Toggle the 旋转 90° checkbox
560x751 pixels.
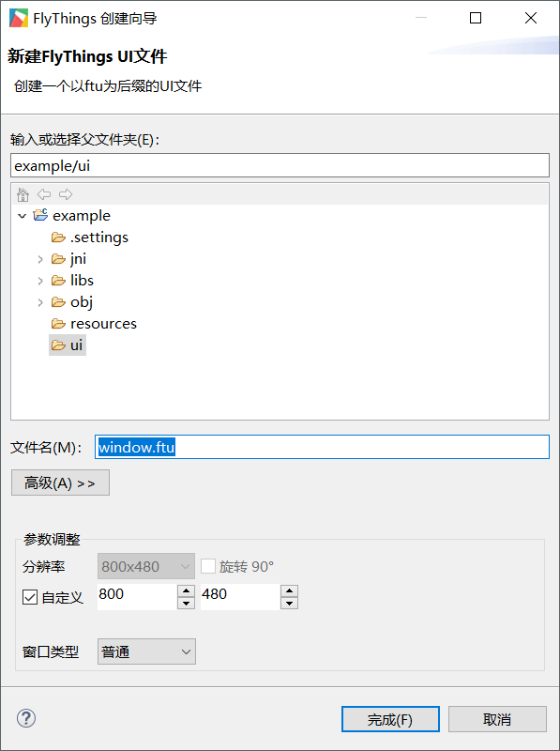208,566
